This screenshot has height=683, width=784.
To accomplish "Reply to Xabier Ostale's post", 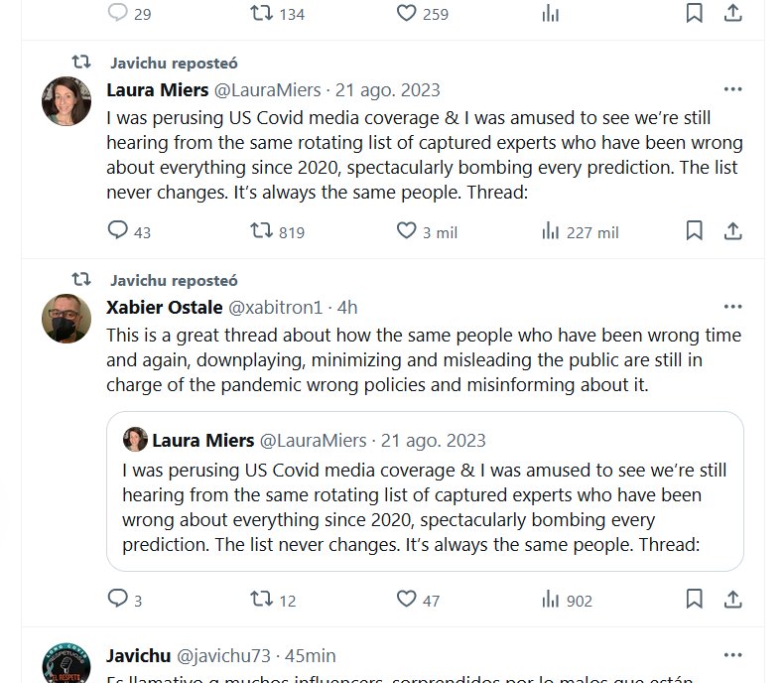I will click(x=118, y=600).
